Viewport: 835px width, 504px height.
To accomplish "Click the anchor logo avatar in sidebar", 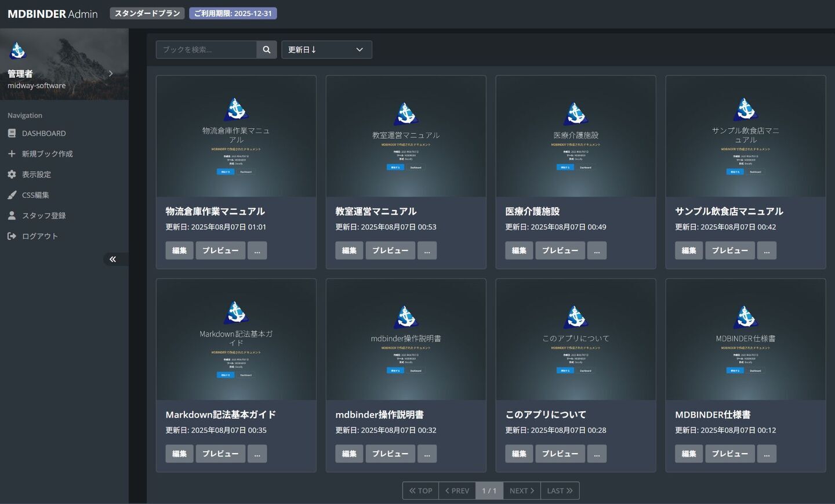I will point(18,51).
